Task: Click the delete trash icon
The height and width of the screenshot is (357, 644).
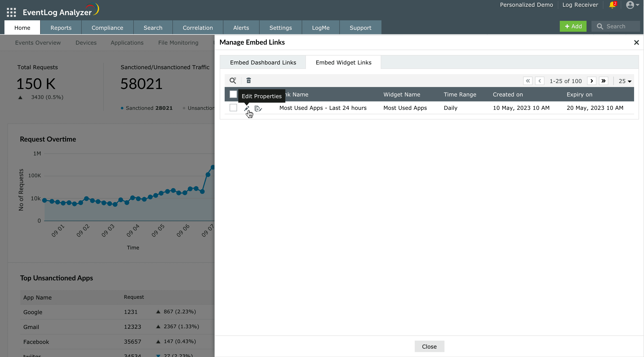Action: (248, 81)
